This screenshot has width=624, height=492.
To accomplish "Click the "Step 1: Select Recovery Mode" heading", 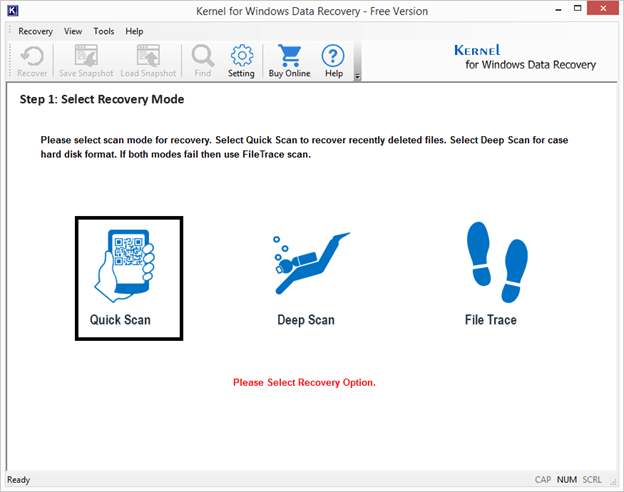I will click(102, 99).
